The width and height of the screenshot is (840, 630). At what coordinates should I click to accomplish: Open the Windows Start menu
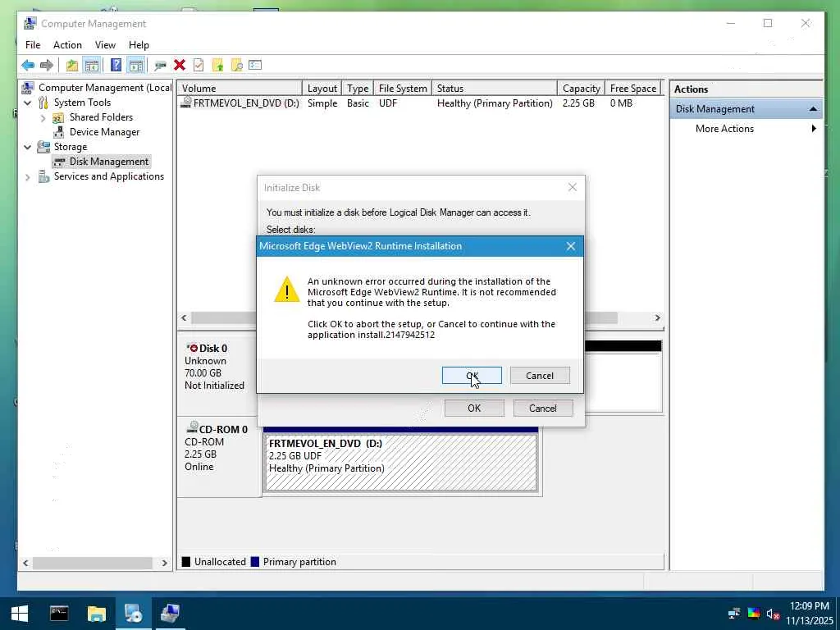[20, 614]
